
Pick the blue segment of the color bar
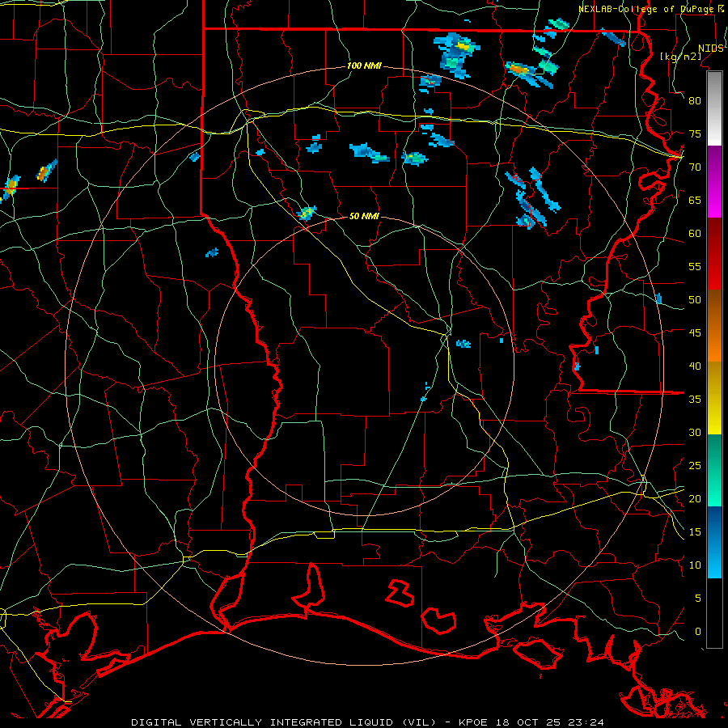click(714, 542)
